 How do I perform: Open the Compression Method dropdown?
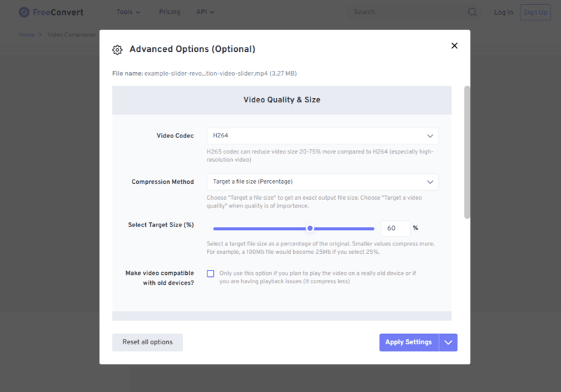(323, 182)
